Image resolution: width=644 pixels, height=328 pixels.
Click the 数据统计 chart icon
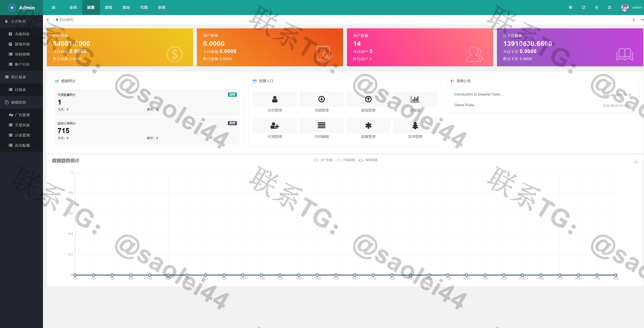point(57,81)
